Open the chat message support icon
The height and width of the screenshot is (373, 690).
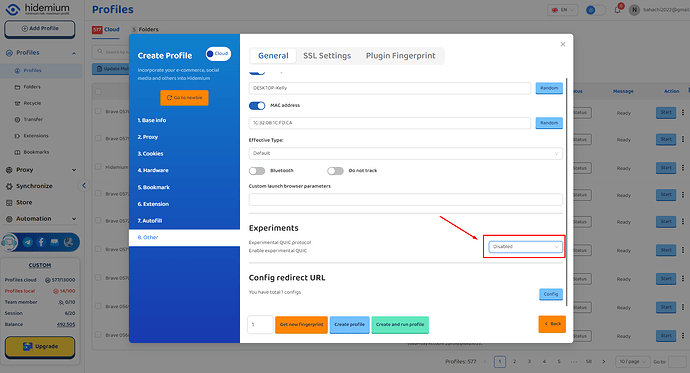coord(55,242)
